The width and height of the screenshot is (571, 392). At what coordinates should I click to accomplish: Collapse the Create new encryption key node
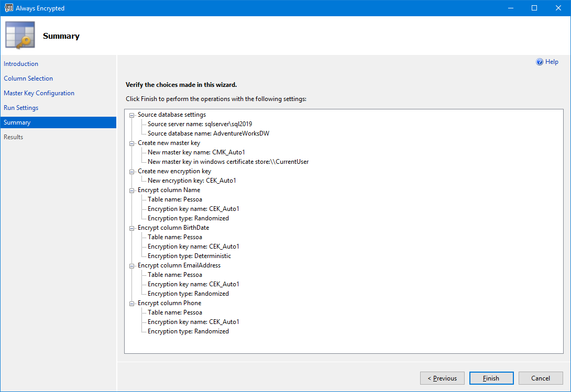pyautogui.click(x=131, y=172)
